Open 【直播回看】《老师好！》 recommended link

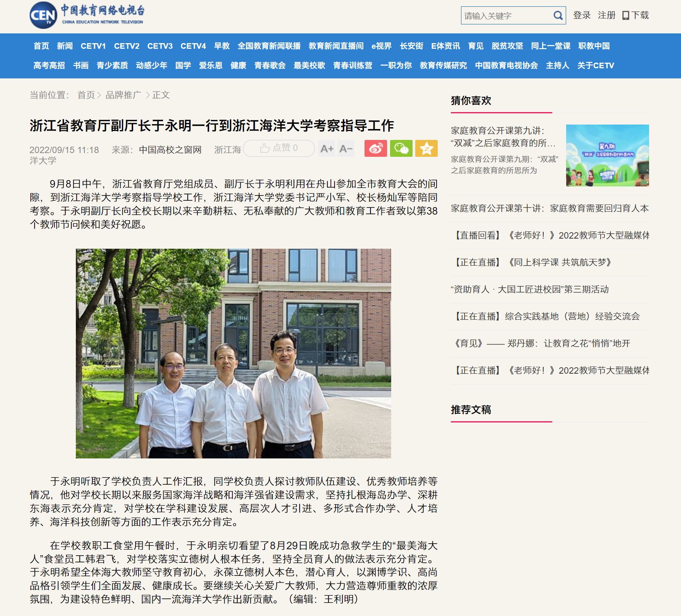tap(550, 235)
